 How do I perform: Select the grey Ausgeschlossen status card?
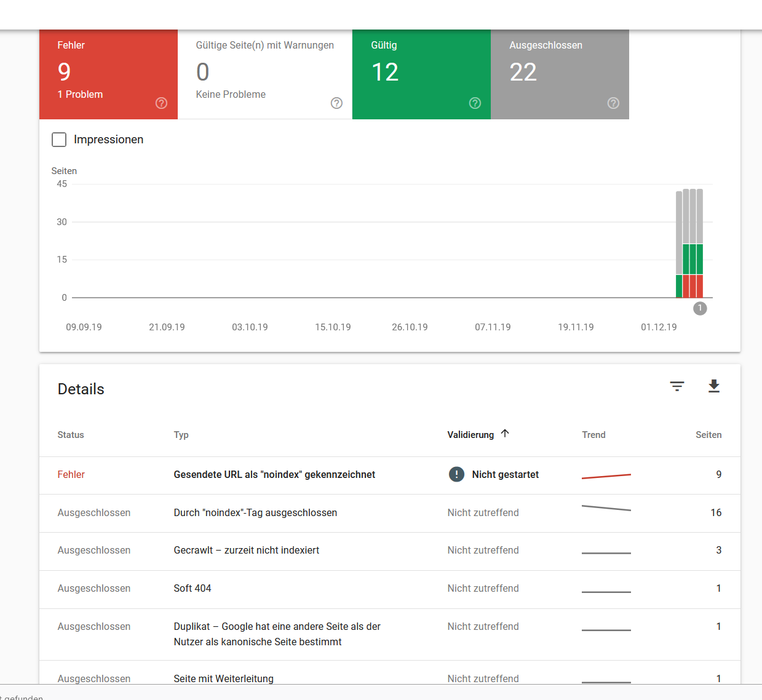(560, 74)
